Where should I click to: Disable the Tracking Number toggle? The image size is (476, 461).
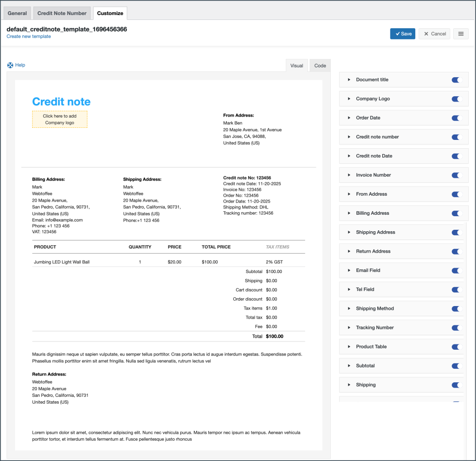coord(457,328)
